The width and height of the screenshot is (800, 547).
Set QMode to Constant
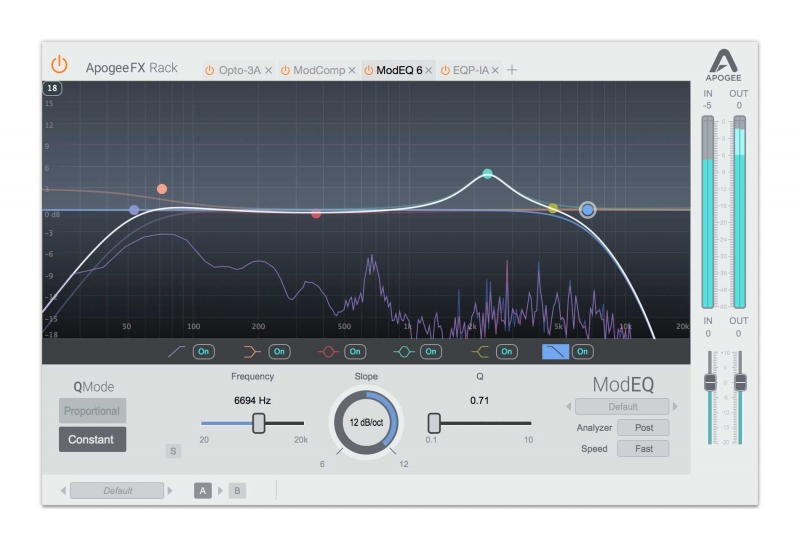click(92, 439)
